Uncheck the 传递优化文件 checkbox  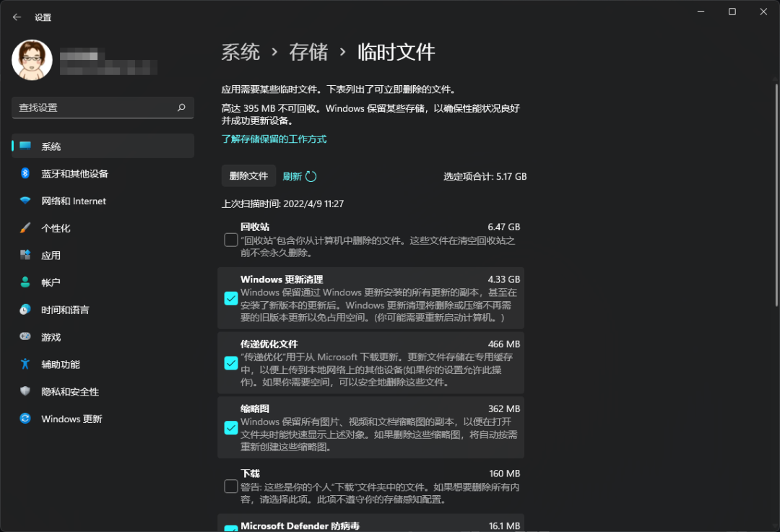(x=231, y=363)
